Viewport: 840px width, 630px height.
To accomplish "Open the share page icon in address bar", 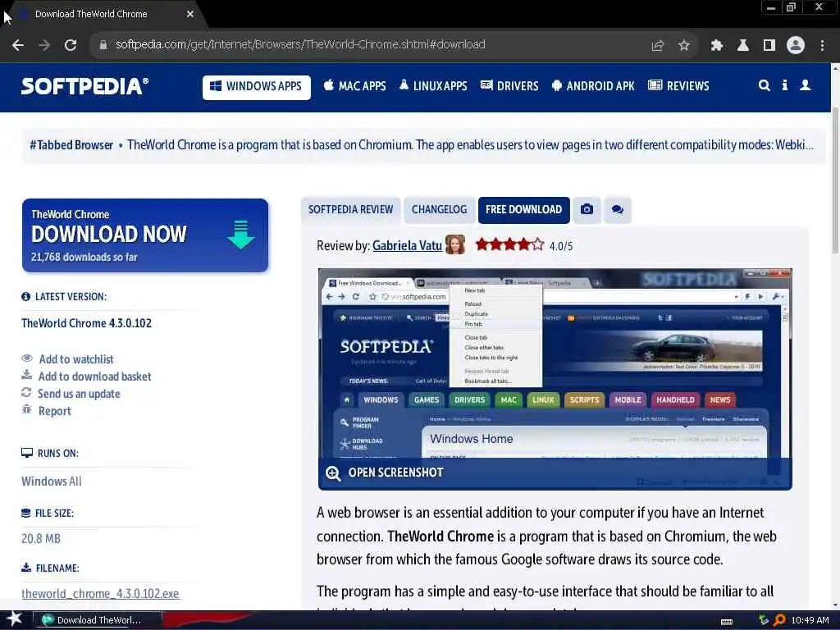I will [x=657, y=46].
